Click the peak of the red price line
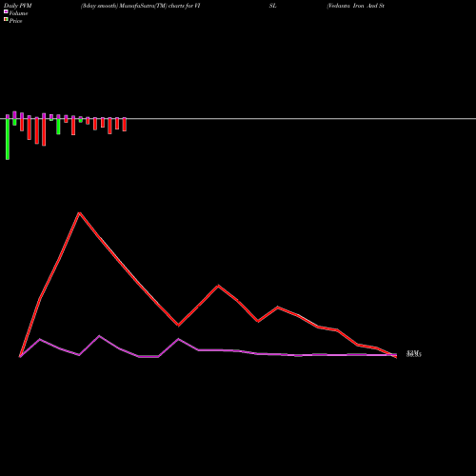The image size is (476, 476). pos(80,213)
